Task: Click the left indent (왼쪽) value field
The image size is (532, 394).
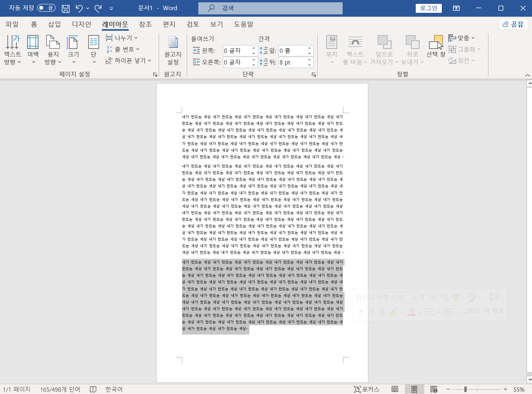Action: (x=237, y=51)
